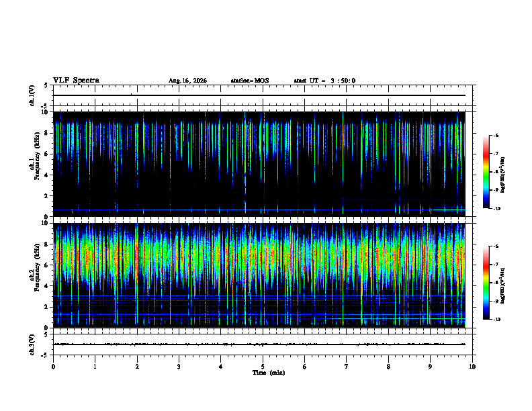This screenshot has width=532, height=411.
Task: Click the "ch.1(V)" axis label
Action: click(32, 95)
